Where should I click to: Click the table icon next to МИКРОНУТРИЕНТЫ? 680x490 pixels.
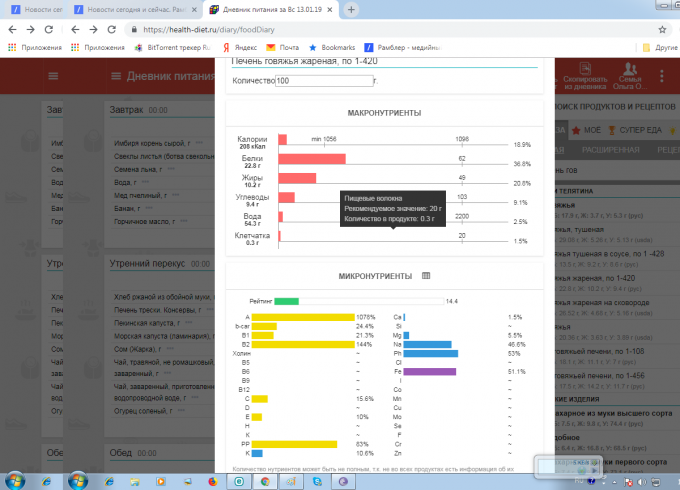(x=426, y=276)
